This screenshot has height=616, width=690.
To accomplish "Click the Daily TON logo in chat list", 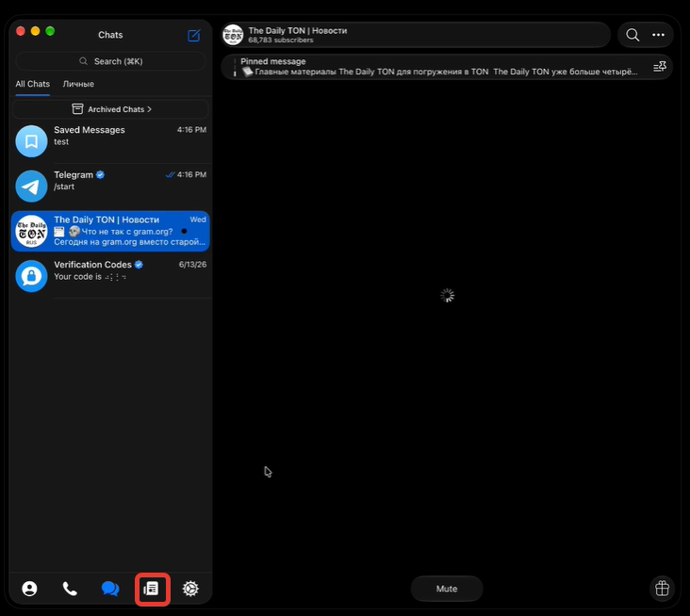I will [31, 231].
